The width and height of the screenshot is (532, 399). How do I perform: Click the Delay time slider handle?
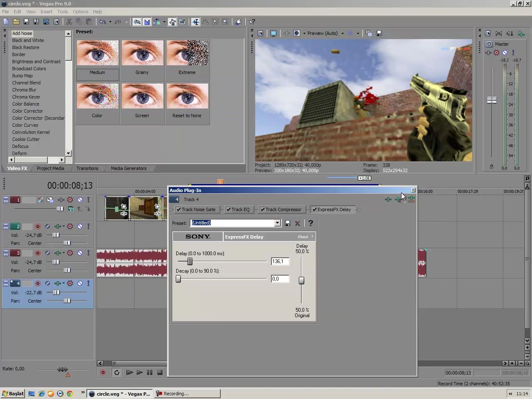click(x=190, y=261)
